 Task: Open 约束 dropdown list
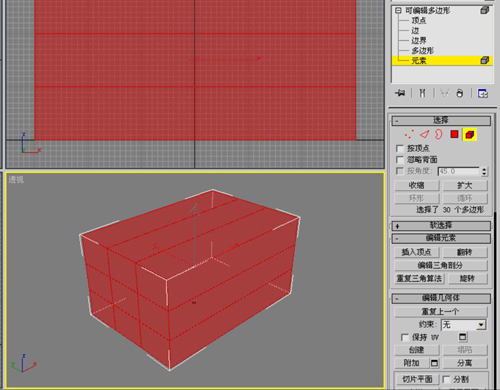[481, 325]
